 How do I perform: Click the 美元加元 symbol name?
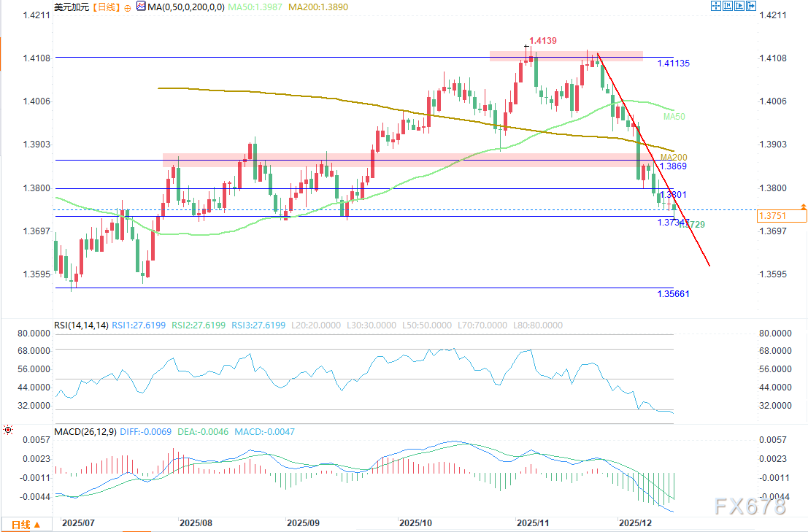pos(72,7)
